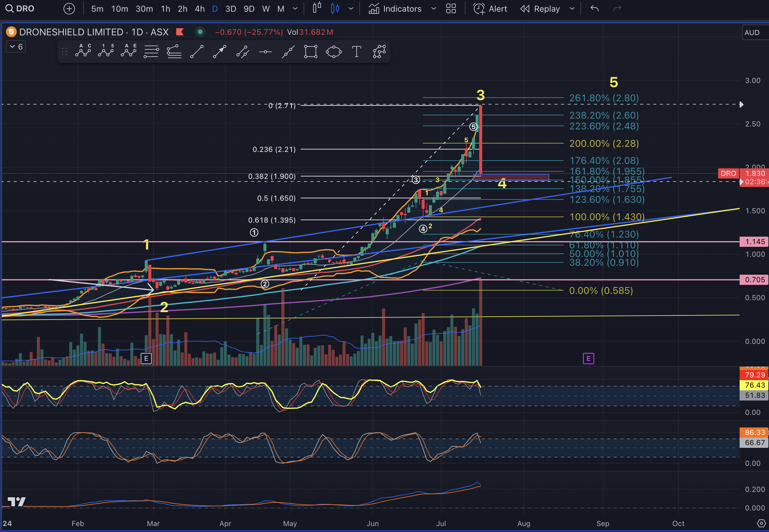Click the green market status dot
Viewport: 769px width, 532px height.
coord(200,32)
